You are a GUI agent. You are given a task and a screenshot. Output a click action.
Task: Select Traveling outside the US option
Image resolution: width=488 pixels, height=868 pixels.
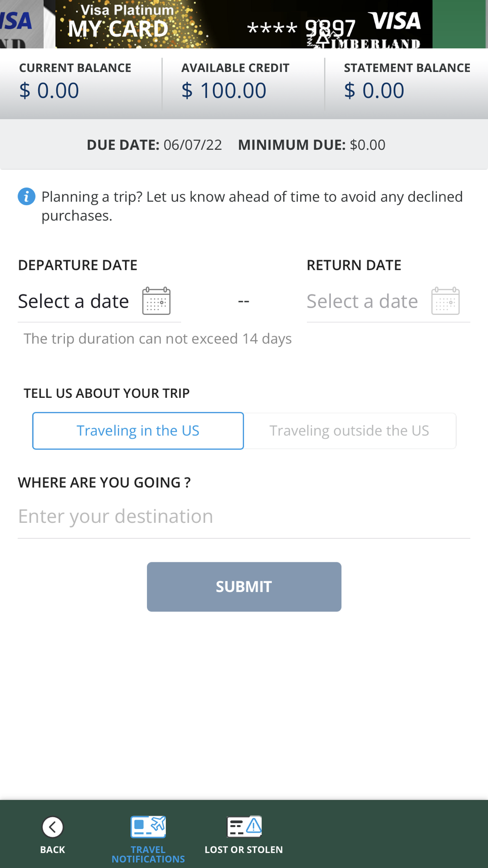350,431
